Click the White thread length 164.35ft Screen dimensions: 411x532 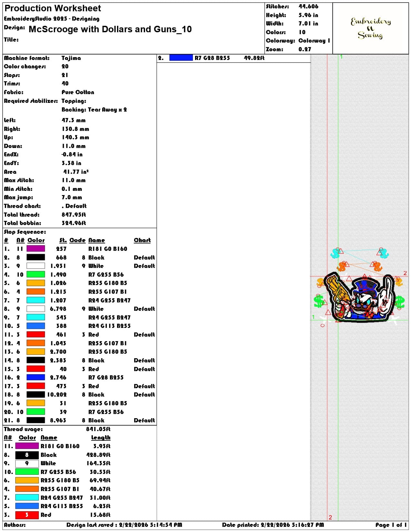98,463
